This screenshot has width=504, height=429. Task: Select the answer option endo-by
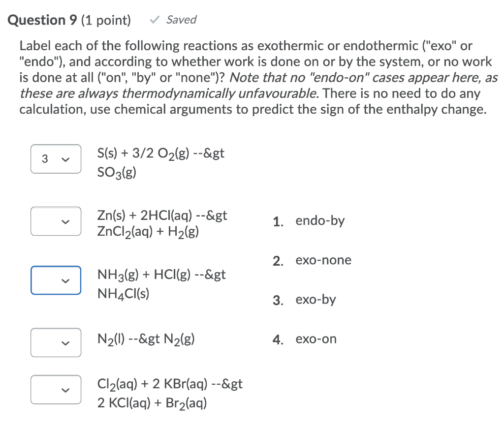coord(320,220)
